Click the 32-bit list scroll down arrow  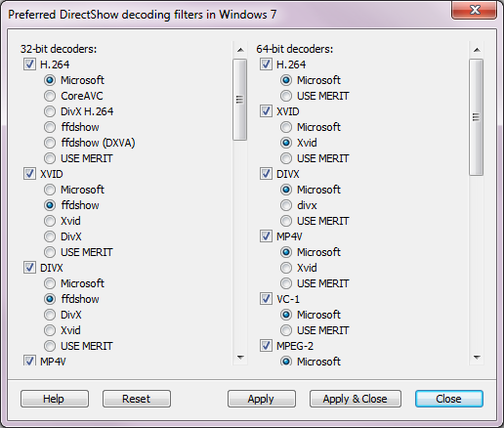point(240,358)
